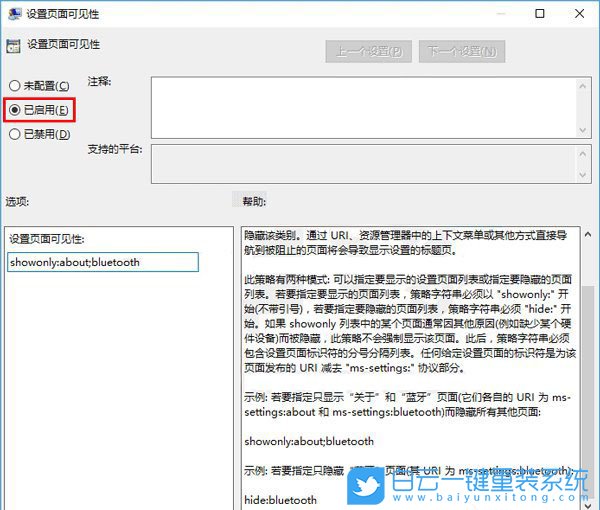
Task: Click scroll-up arrow in 注释 box
Action: (x=582, y=86)
